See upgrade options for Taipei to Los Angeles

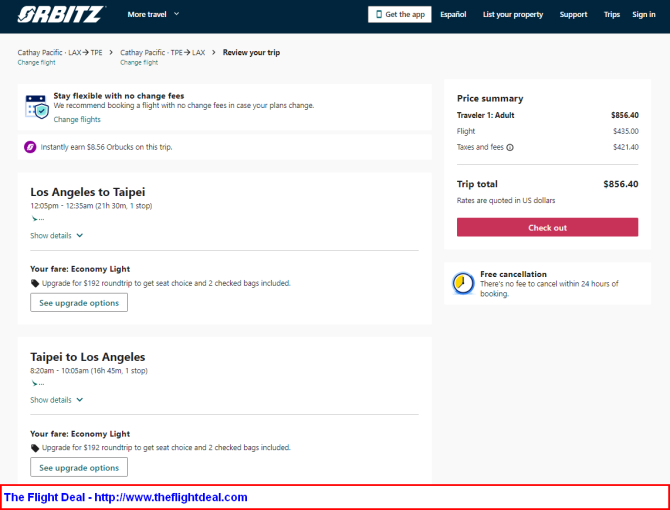click(x=79, y=467)
